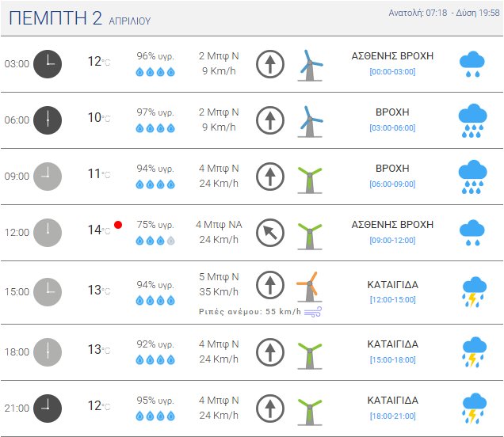Image resolution: width=504 pixels, height=437 pixels.
Task: Open the [00:00-03:00] time range link
Action: click(x=392, y=72)
